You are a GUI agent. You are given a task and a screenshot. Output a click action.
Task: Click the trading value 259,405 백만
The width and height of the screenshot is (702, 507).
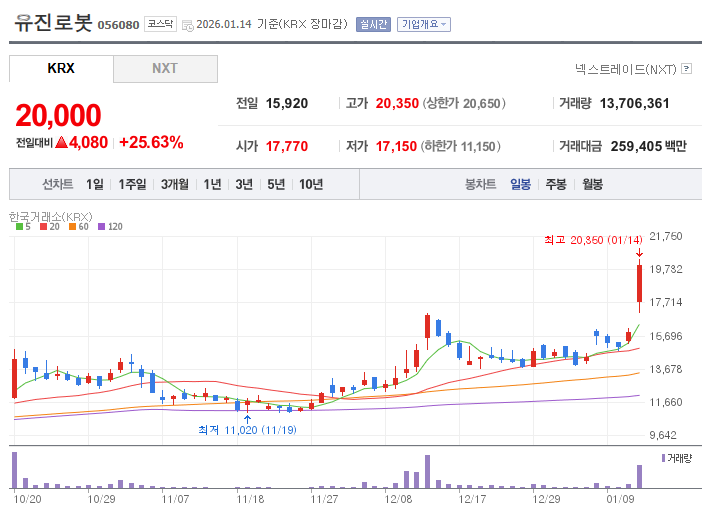(x=649, y=146)
